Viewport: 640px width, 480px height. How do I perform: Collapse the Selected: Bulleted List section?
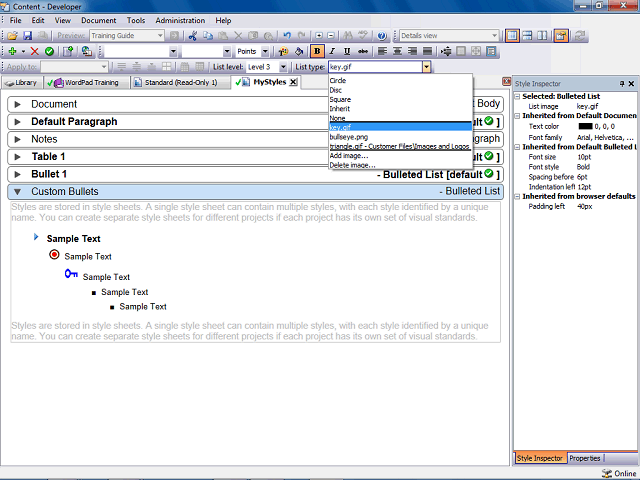pos(517,97)
